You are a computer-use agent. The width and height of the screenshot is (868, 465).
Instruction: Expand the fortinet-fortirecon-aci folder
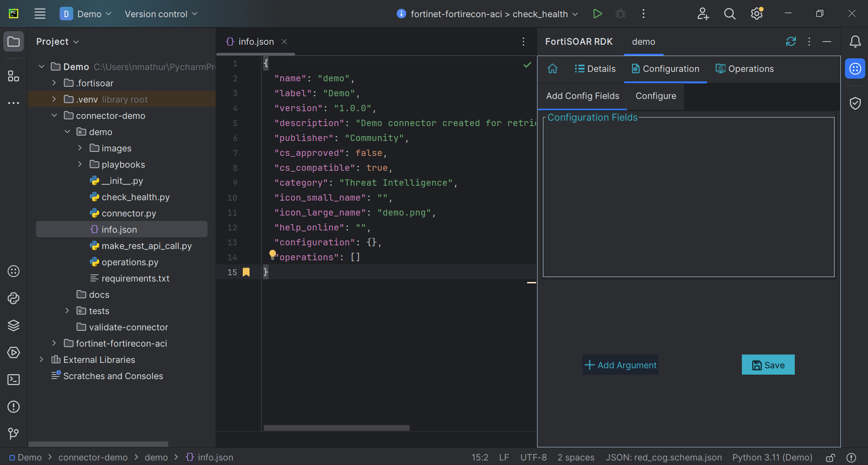click(54, 343)
